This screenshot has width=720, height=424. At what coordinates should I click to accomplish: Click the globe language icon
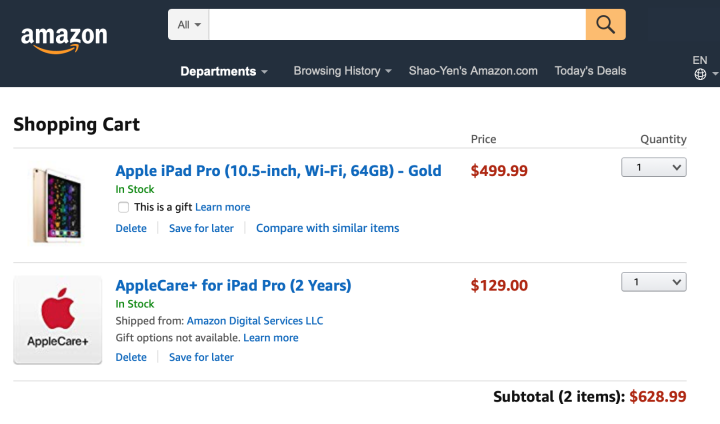[700, 74]
